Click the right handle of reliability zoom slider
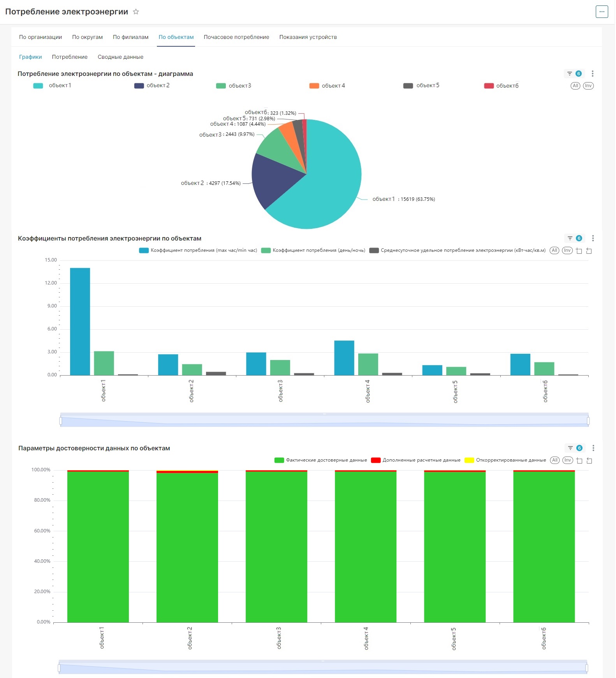Viewport: 616px width, 678px height. point(586,668)
